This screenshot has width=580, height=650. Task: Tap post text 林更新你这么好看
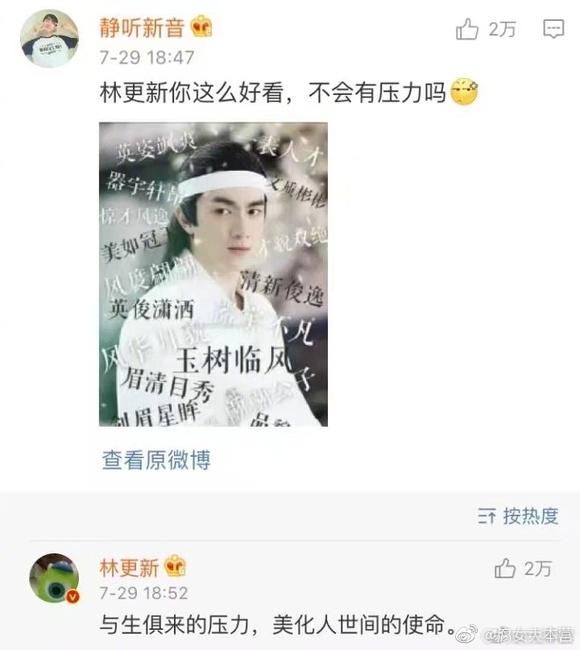[x=192, y=92]
